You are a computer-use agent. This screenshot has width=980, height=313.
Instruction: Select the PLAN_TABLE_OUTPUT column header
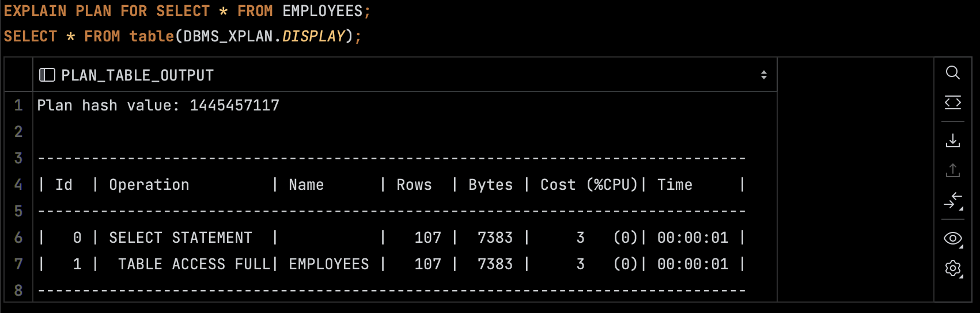click(405, 75)
